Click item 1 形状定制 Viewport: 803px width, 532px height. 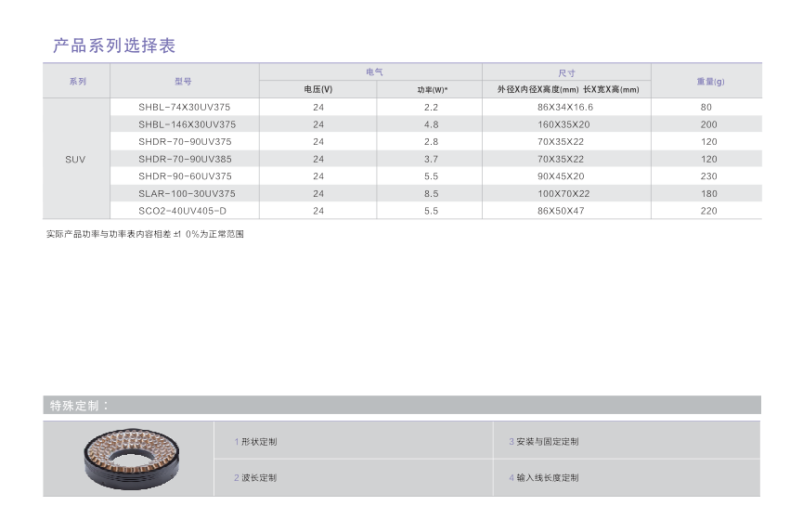point(255,441)
